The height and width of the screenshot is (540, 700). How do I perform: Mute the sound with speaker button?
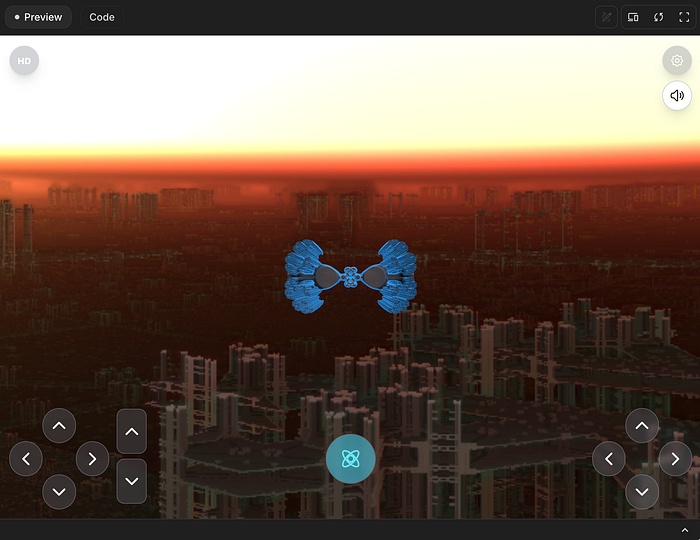point(677,96)
